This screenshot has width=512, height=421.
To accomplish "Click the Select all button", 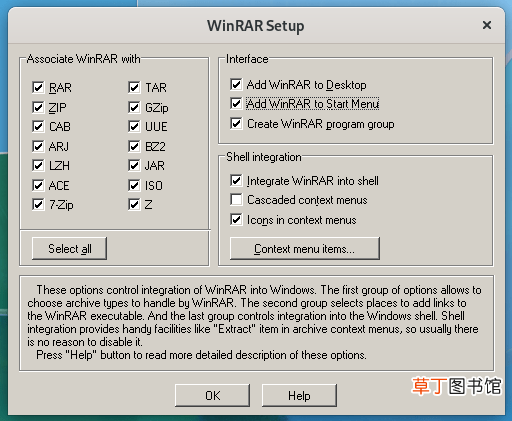I will click(x=69, y=248).
